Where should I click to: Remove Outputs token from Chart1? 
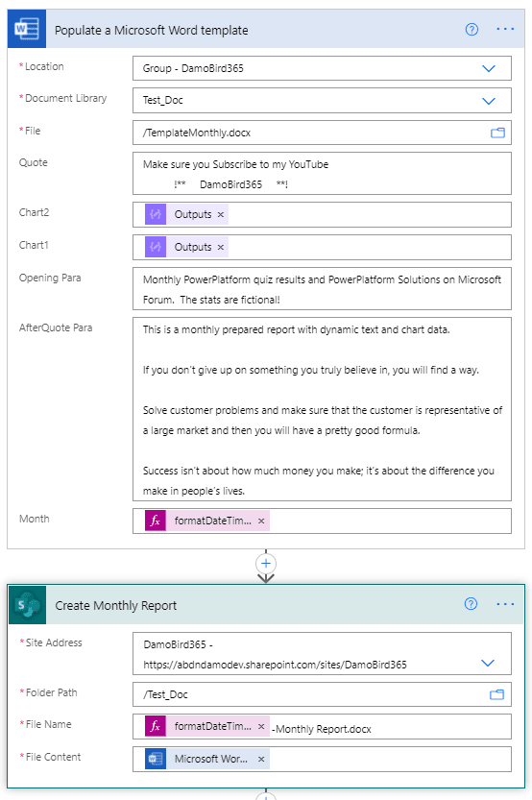(220, 248)
